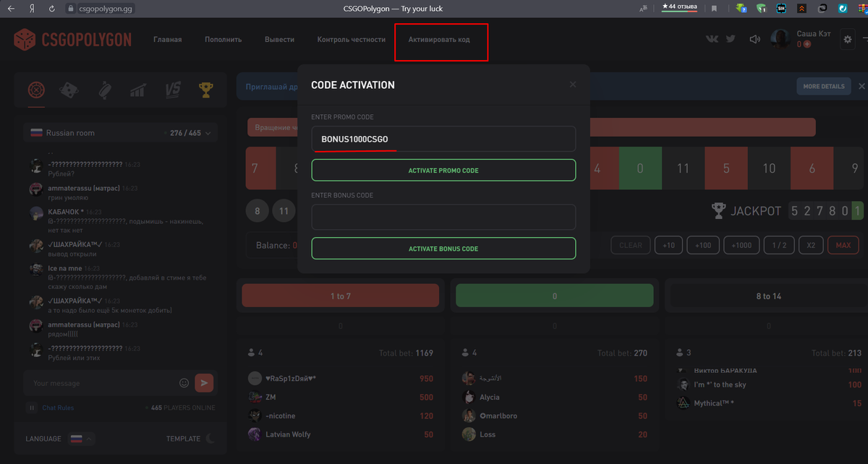Add +10 to bet amount

tap(668, 245)
